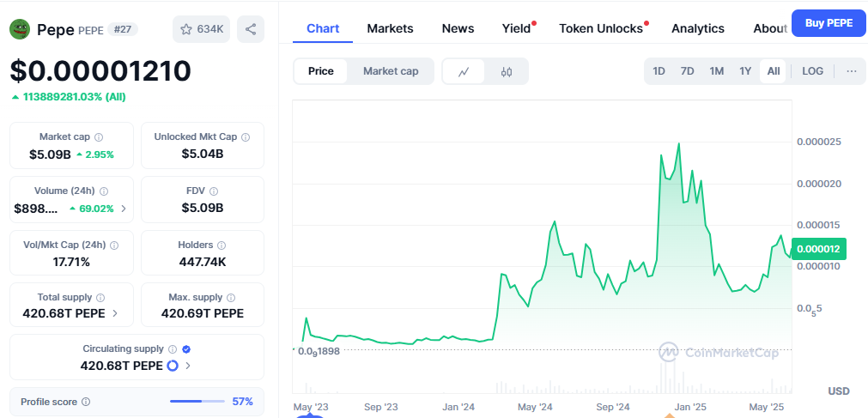The image size is (868, 418).
Task: Click the orange event marker below chart
Action: click(x=670, y=415)
